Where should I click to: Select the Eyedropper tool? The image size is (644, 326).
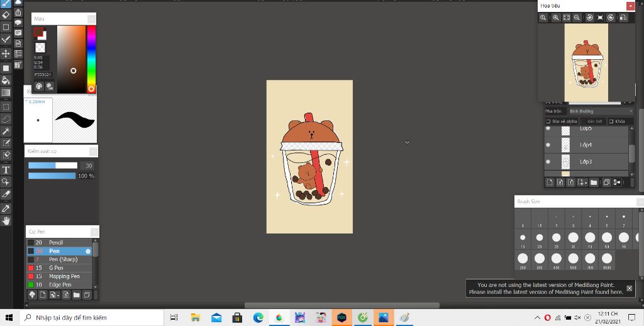[x=6, y=208]
